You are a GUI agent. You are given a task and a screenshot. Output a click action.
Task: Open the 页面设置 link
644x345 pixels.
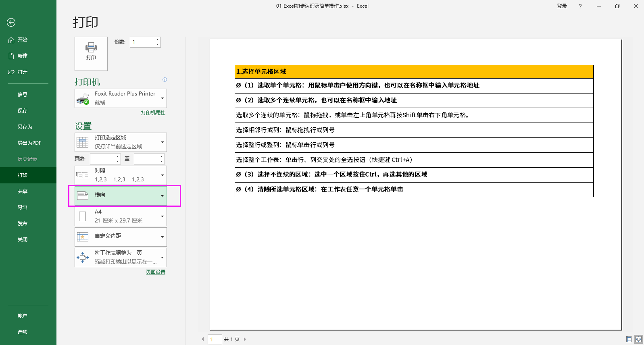(156, 272)
